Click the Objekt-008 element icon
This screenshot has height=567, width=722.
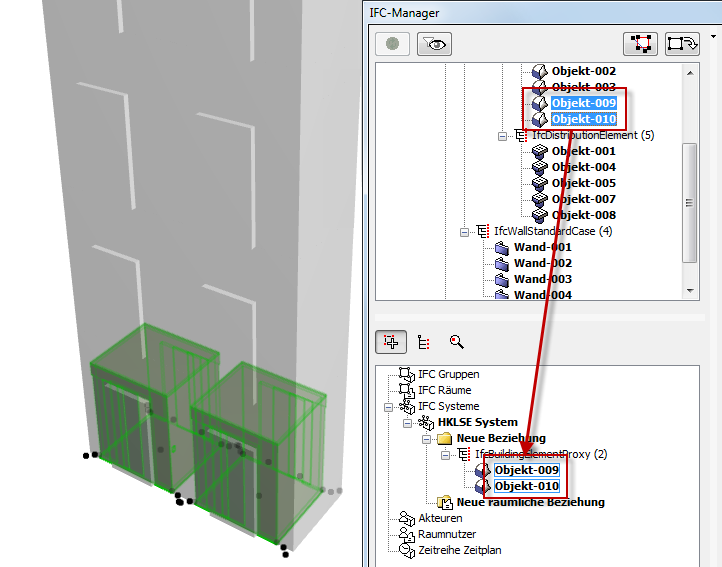(x=539, y=215)
